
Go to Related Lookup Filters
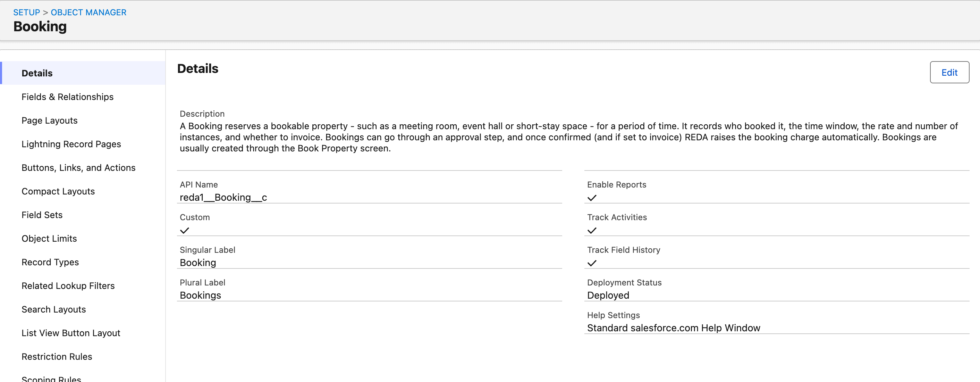coord(68,286)
